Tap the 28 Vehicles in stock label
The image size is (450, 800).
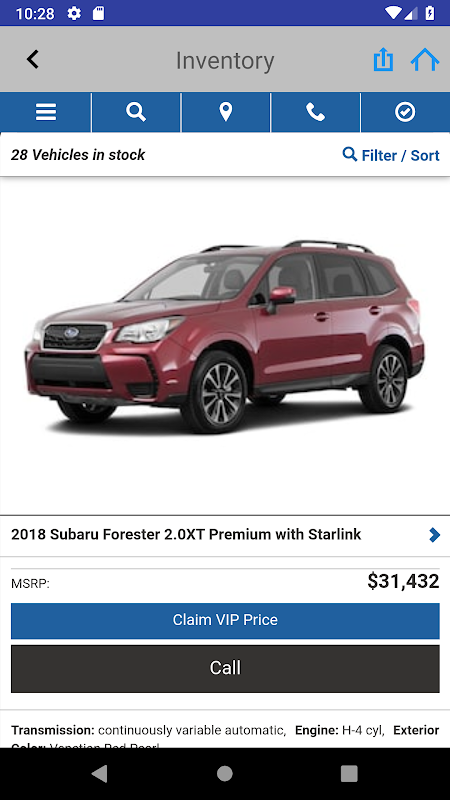[78, 155]
